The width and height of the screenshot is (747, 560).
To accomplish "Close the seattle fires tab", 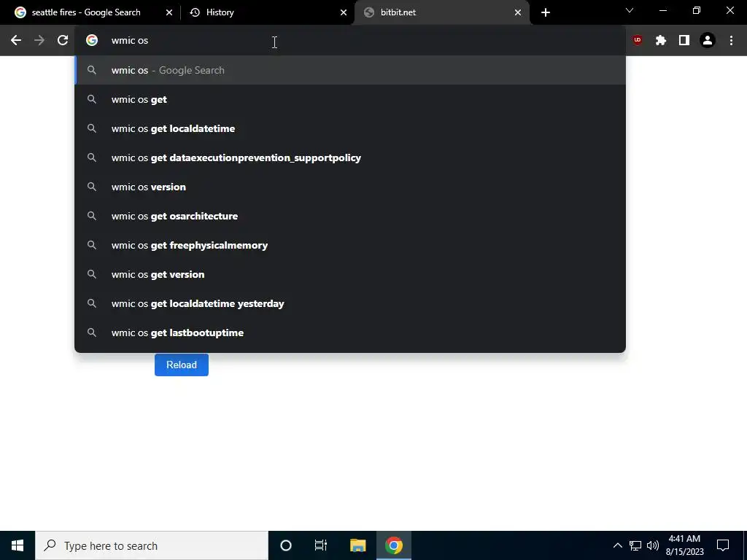I will click(169, 12).
